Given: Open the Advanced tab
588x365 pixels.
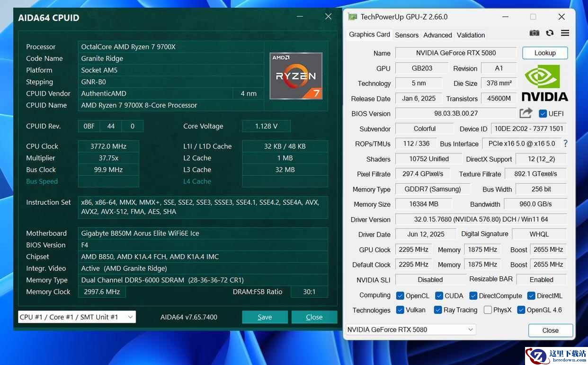Looking at the screenshot, I should [437, 35].
